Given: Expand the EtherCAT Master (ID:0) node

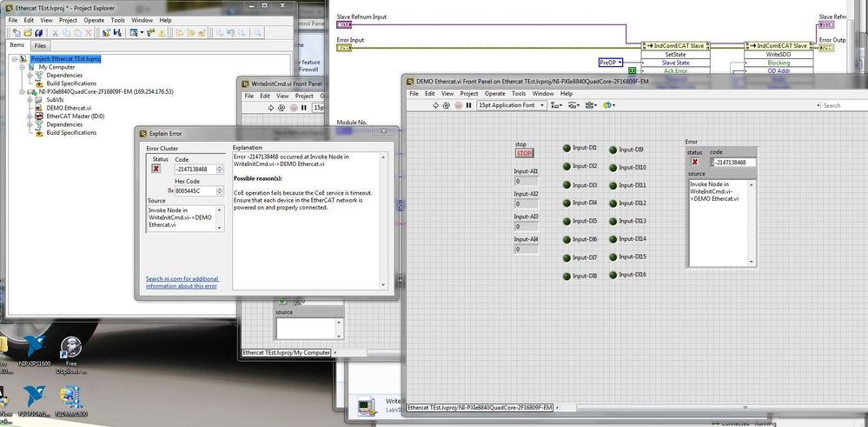Looking at the screenshot, I should tap(30, 116).
